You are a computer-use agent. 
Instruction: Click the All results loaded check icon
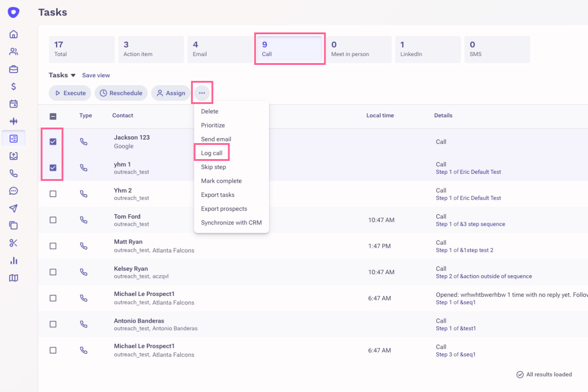pyautogui.click(x=520, y=375)
